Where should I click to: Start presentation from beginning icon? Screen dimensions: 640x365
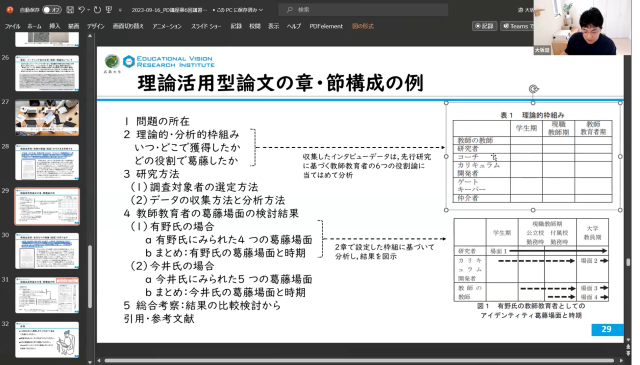click(x=109, y=9)
